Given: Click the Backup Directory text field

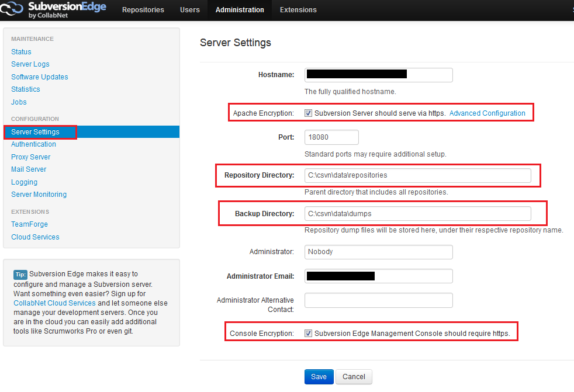Looking at the screenshot, I should pyautogui.click(x=417, y=214).
